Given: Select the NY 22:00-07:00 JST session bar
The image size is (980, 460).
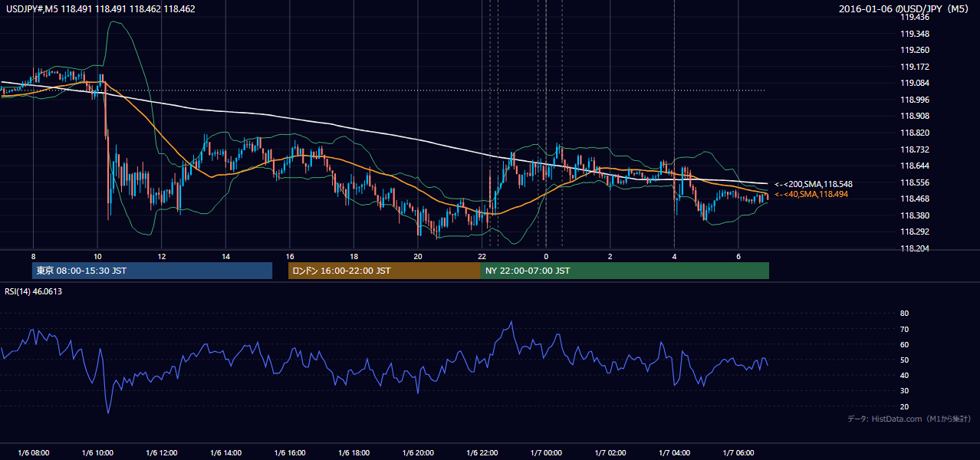Looking at the screenshot, I should (624, 271).
